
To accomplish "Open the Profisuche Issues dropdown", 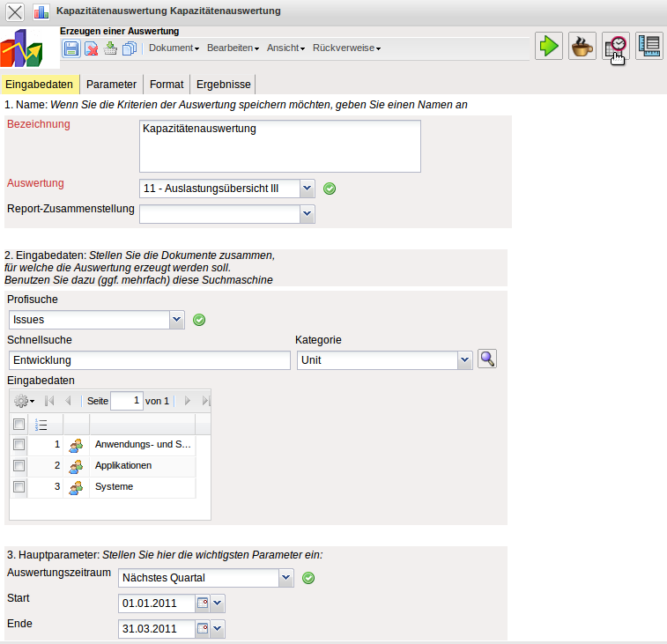I will click(176, 320).
